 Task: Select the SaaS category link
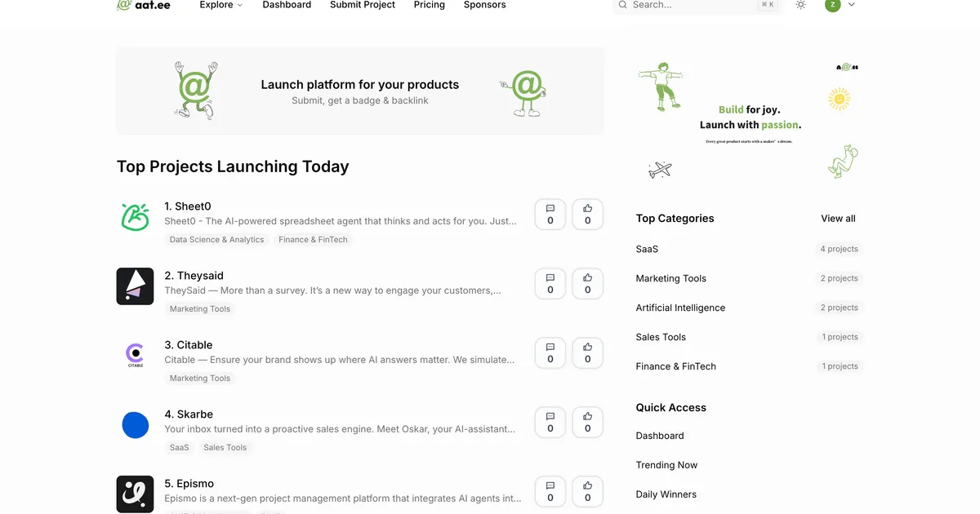(x=647, y=249)
